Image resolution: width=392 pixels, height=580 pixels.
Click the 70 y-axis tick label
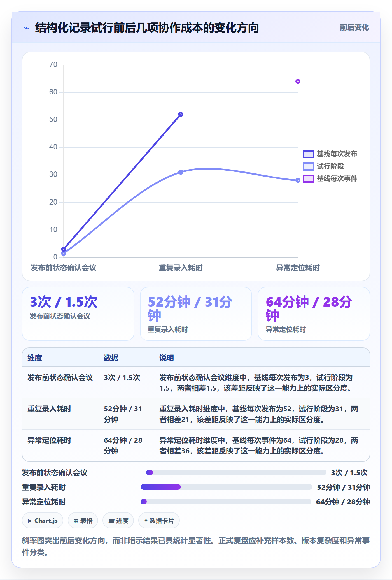[53, 65]
